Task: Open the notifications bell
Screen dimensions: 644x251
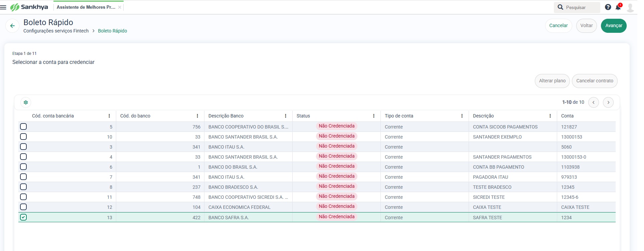Action: 618,7
